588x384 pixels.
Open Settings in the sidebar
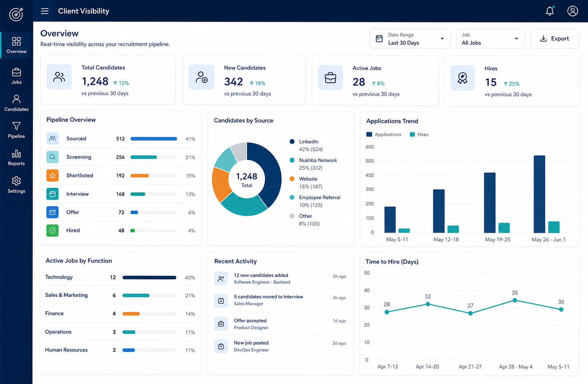pos(16,185)
